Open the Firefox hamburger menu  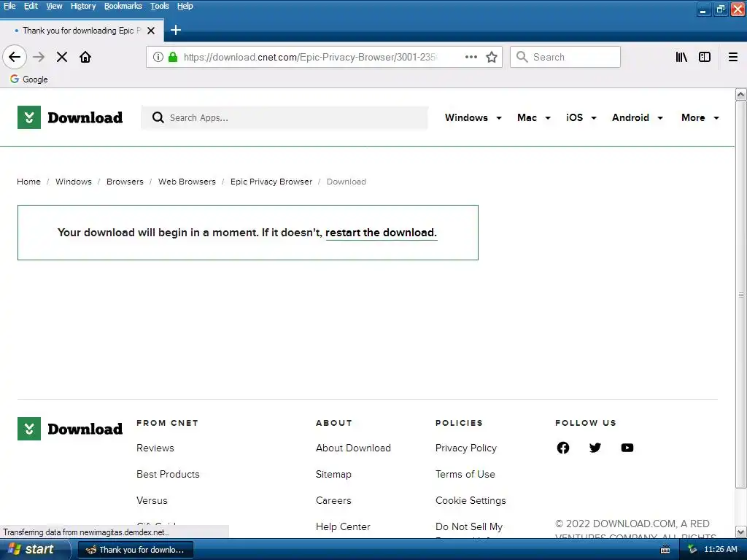pyautogui.click(x=732, y=57)
